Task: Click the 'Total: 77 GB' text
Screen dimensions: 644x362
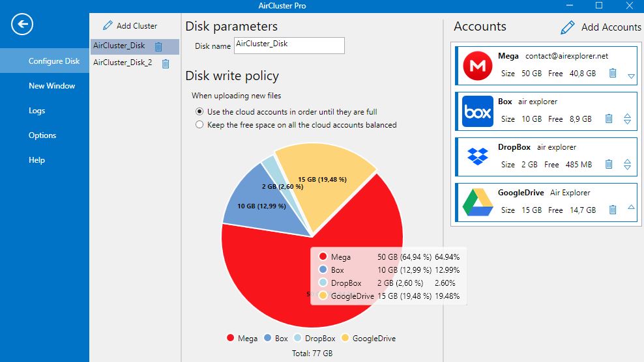Action: pyautogui.click(x=312, y=353)
